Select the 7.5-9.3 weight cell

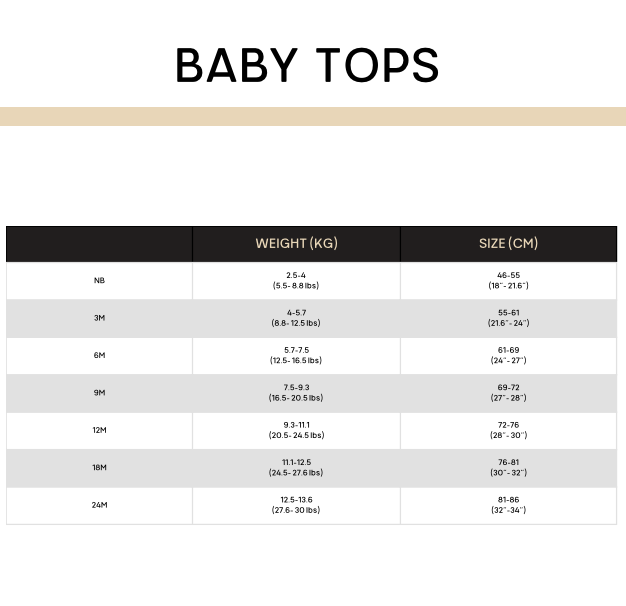pyautogui.click(x=296, y=392)
